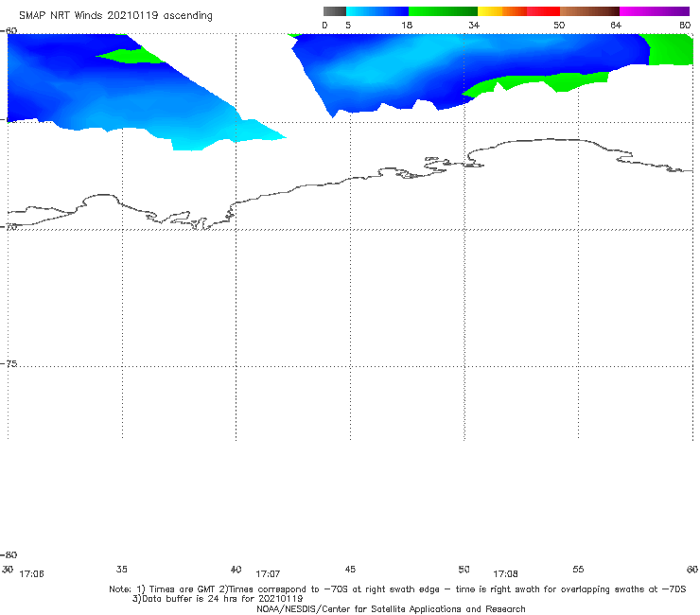Click the latitude label '-75'
Viewport: 700px width, 615px height.
click(9, 363)
